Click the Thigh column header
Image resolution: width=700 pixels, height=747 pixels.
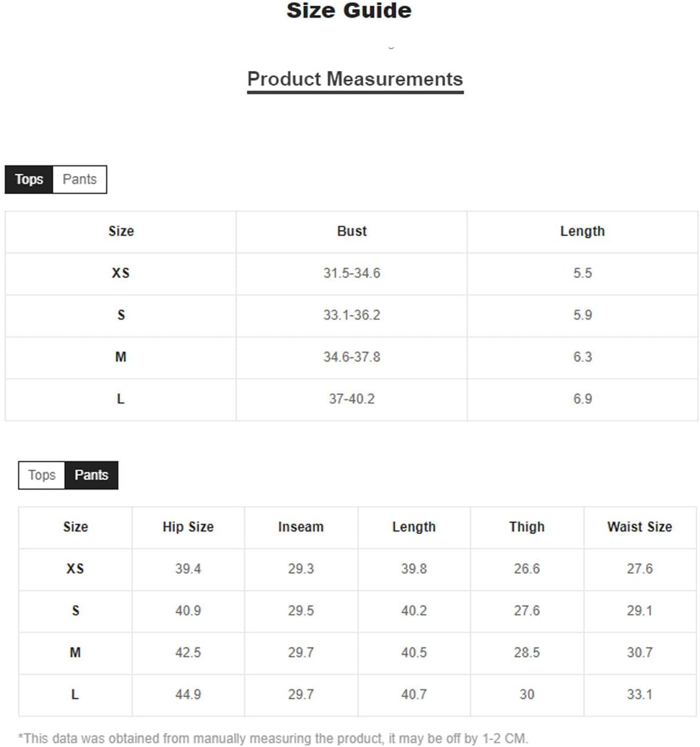(x=526, y=527)
